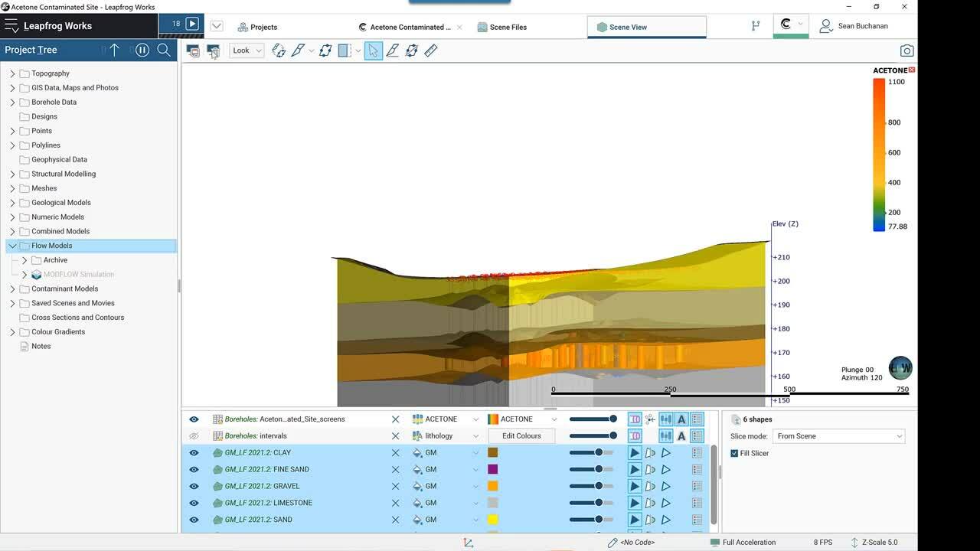Screen dimensions: 980x551
Task: Click the moving plane tool icon
Action: coord(325,51)
